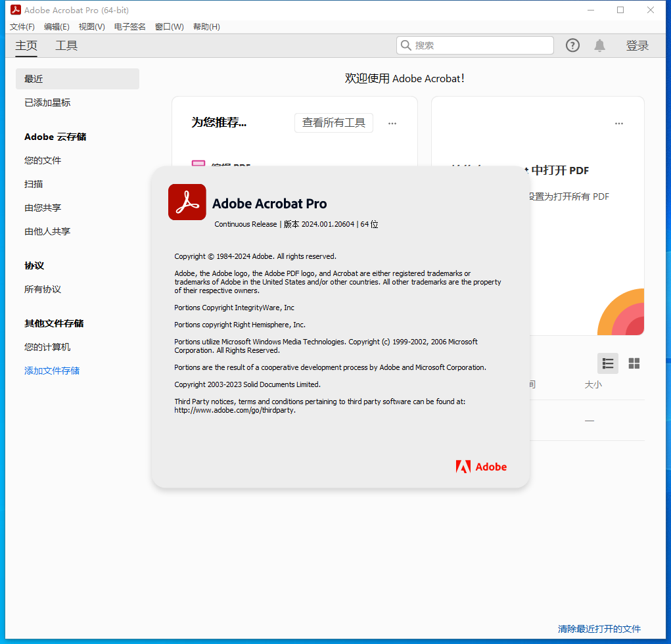Click the Acrobat logo in About dialog
671x644 pixels.
(187, 202)
